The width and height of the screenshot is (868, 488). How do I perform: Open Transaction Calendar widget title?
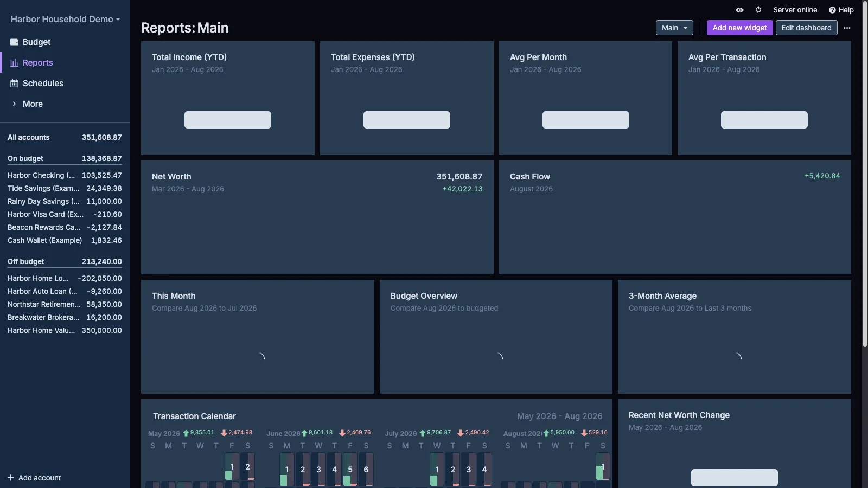coord(194,416)
